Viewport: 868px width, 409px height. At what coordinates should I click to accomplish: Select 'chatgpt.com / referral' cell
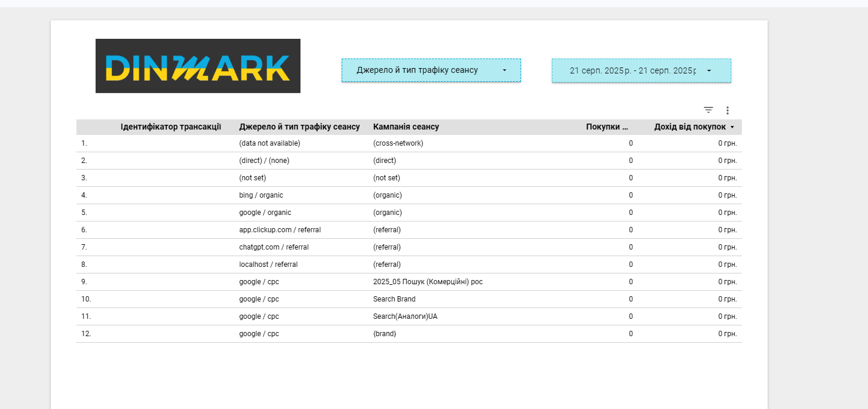click(x=274, y=247)
